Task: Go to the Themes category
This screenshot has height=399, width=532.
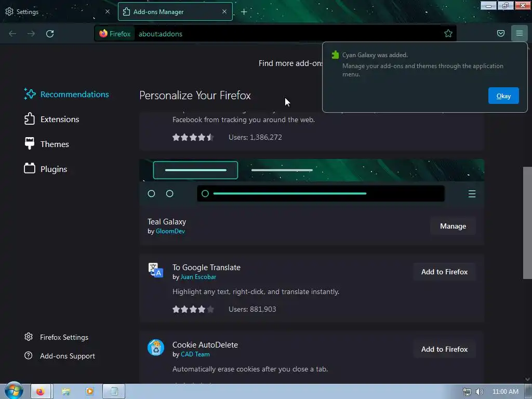Action: [46, 144]
